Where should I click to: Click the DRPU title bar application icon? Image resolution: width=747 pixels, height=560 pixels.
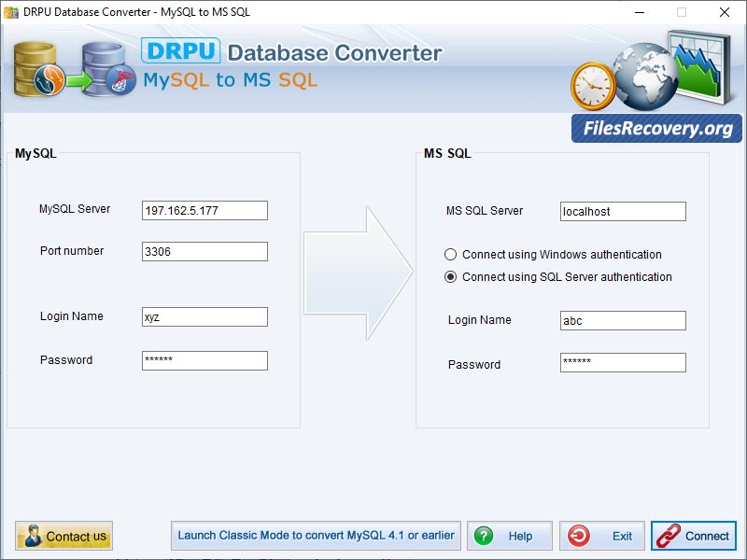pos(10,12)
